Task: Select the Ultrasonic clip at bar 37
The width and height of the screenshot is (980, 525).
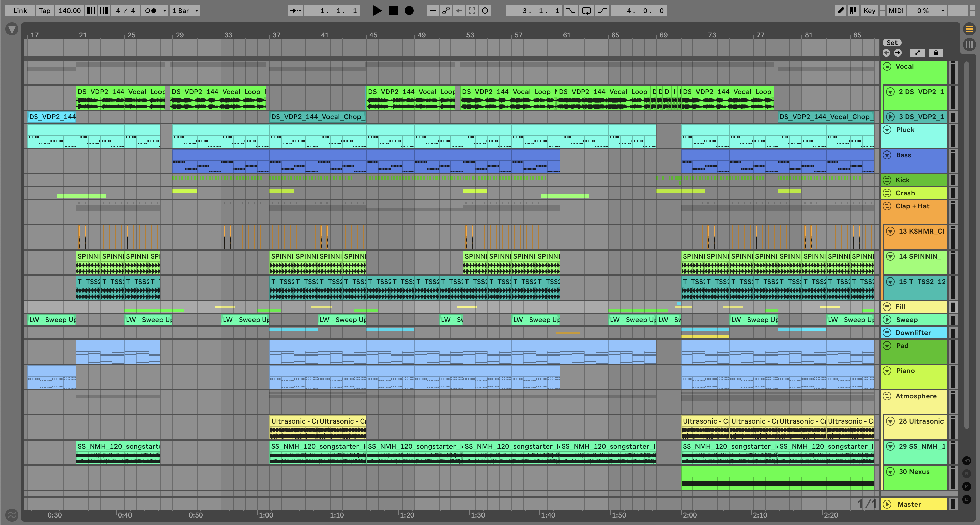Action: pos(293,421)
